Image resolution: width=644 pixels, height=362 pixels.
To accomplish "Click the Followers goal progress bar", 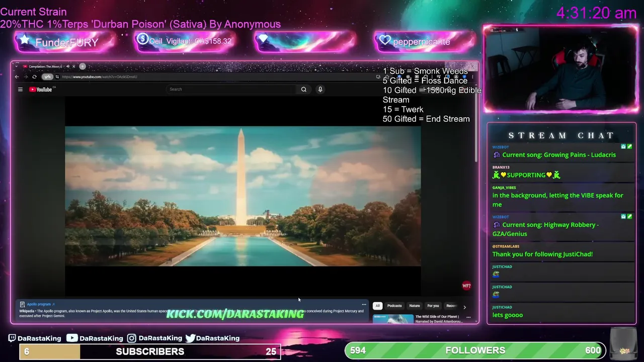I will [x=475, y=350].
